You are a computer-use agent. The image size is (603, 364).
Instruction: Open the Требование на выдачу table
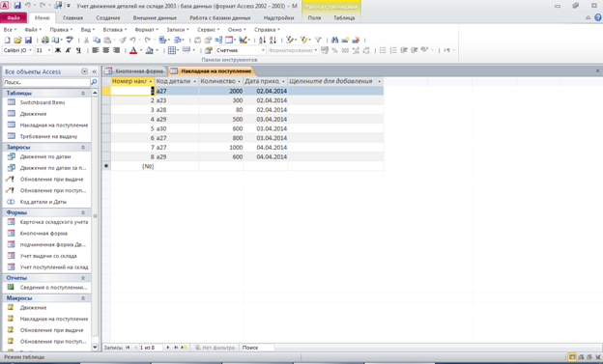click(48, 136)
